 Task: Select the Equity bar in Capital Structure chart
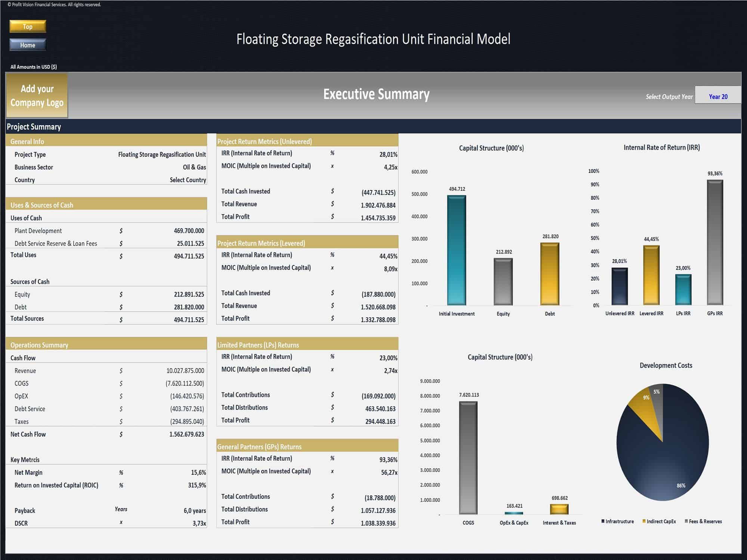(x=503, y=281)
